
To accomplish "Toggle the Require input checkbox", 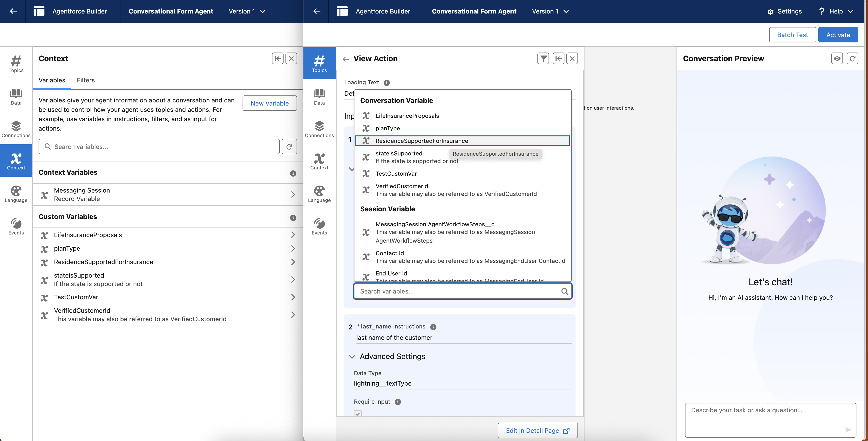I will [358, 413].
